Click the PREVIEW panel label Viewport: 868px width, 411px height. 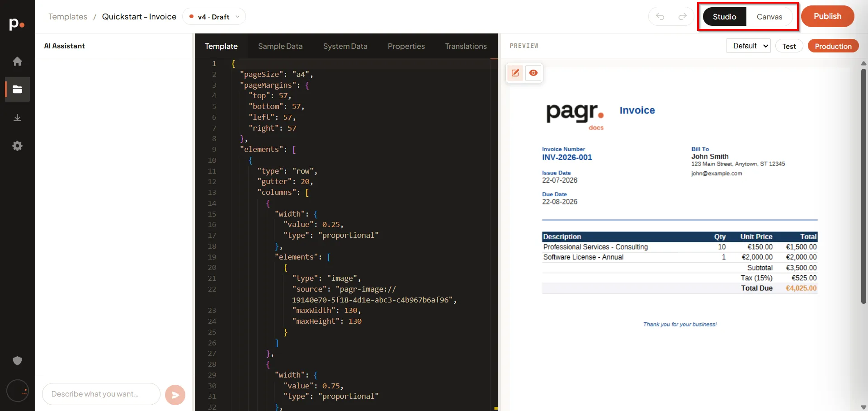point(524,46)
